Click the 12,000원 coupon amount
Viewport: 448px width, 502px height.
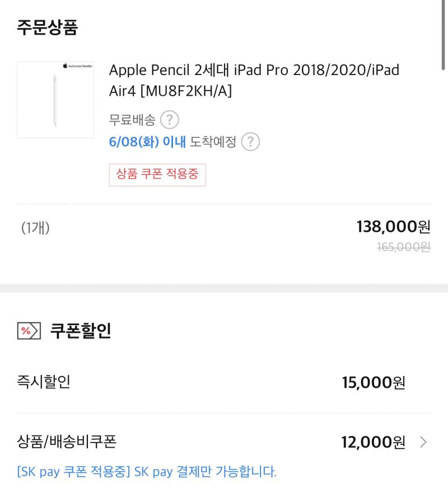click(374, 442)
